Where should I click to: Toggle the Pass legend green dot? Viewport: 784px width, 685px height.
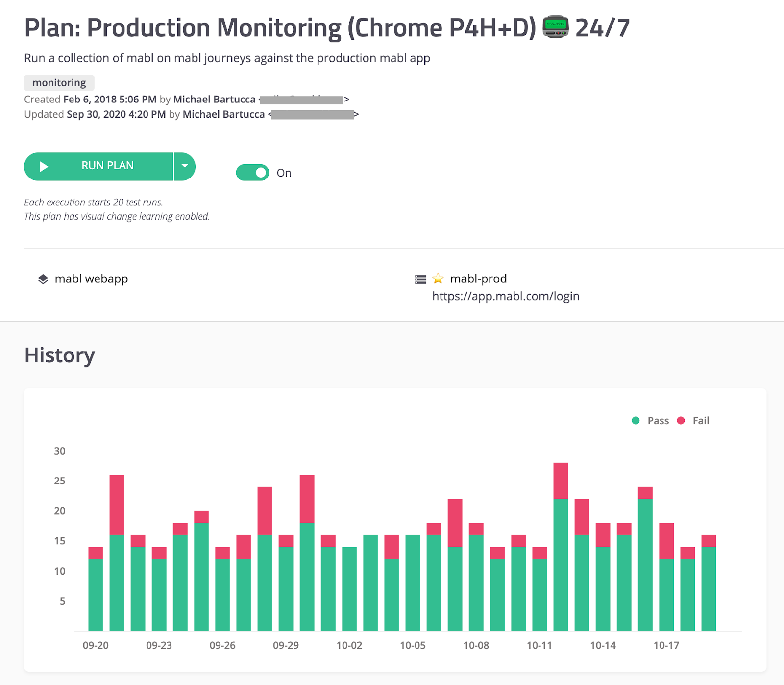pyautogui.click(x=636, y=420)
